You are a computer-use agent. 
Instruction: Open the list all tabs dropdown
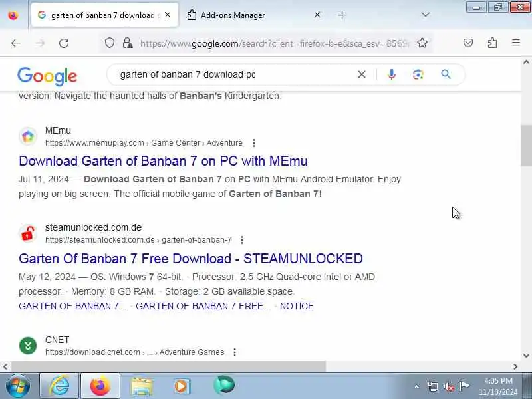point(425,15)
